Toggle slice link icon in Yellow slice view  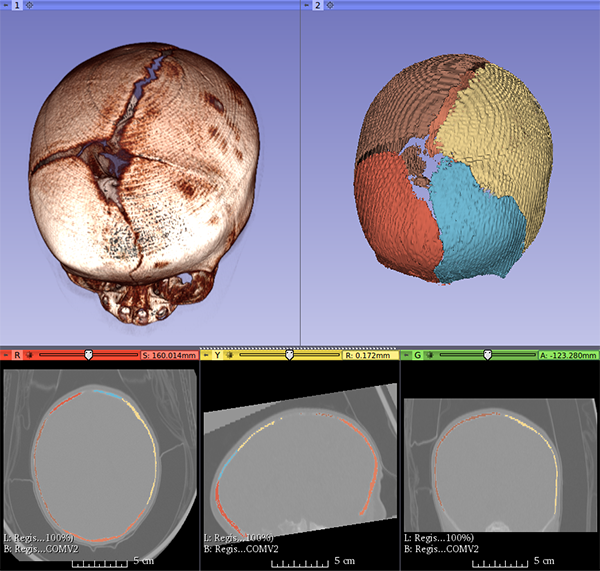[230, 355]
